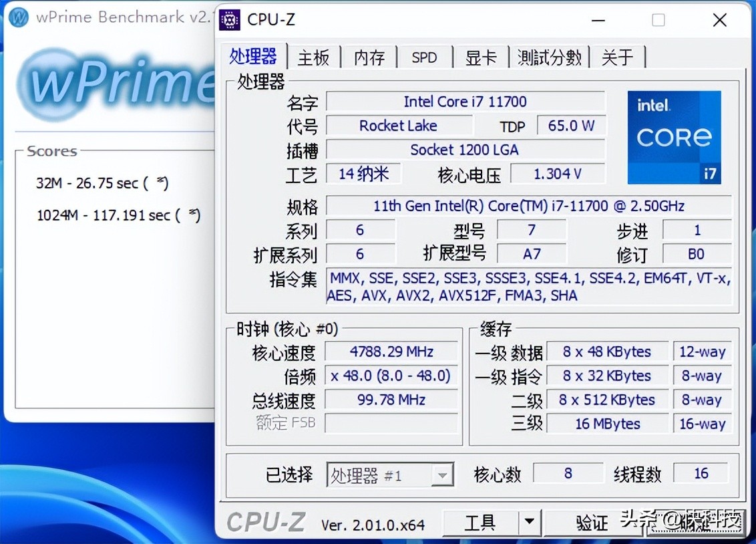Open the 关于 (about) tab
Viewport: 756px width, 544px height.
click(618, 58)
